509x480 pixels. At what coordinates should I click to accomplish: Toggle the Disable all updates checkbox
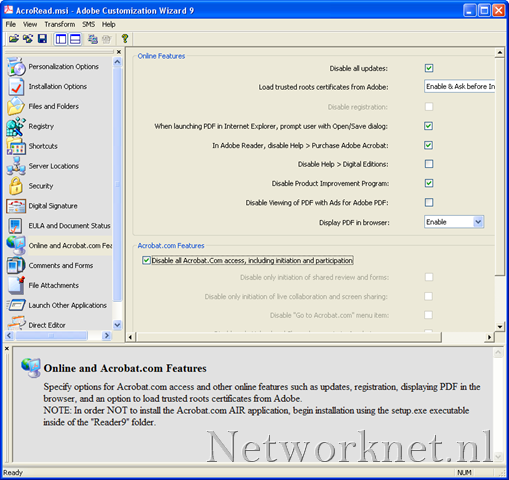click(429, 68)
